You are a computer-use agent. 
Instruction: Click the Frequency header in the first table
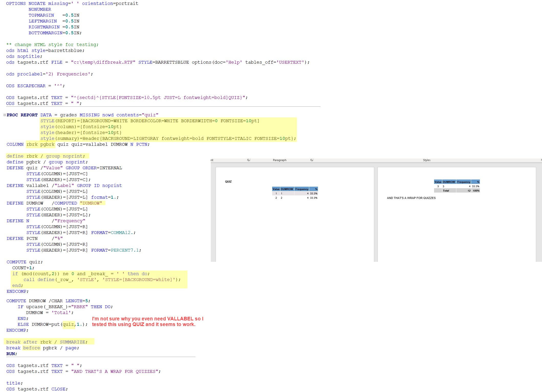pyautogui.click(x=302, y=189)
